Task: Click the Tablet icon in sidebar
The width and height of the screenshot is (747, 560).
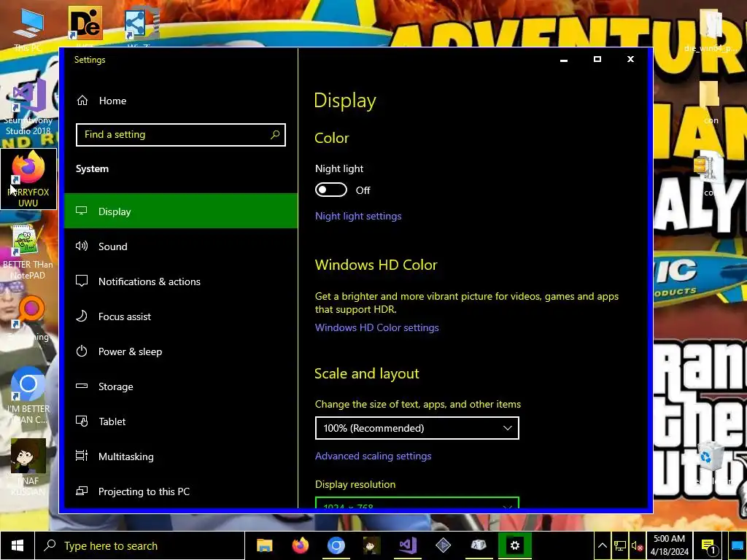Action: click(x=82, y=421)
